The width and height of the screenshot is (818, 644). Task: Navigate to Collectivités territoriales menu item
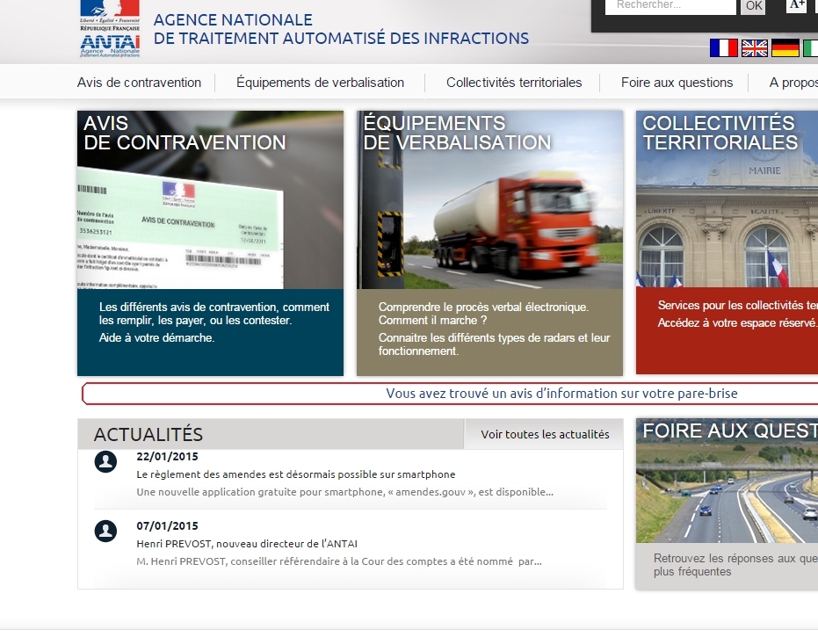(514, 83)
